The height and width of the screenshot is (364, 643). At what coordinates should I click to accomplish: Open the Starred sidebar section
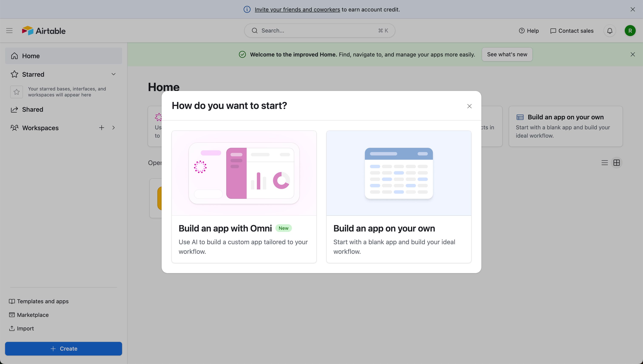point(64,74)
